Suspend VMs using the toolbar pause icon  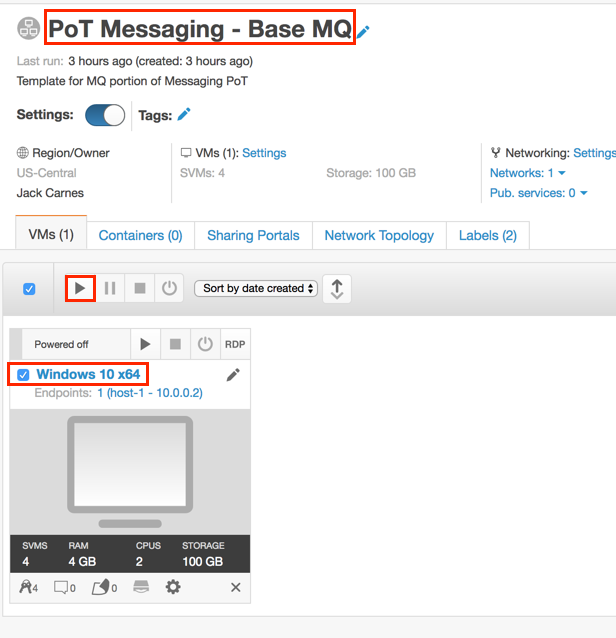(110, 288)
